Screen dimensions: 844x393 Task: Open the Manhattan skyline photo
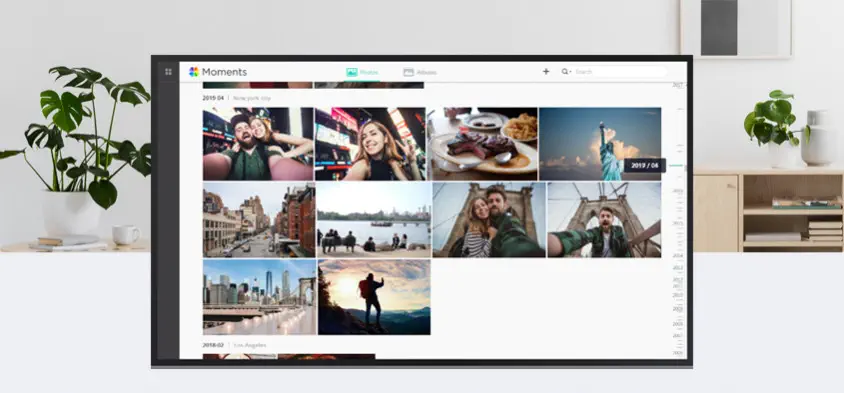(259, 297)
